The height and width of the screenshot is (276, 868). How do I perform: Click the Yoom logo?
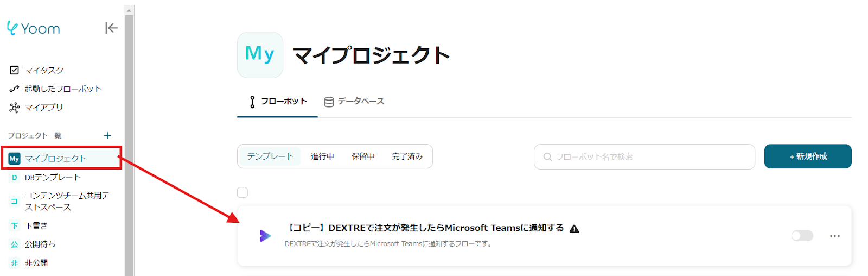pos(34,28)
